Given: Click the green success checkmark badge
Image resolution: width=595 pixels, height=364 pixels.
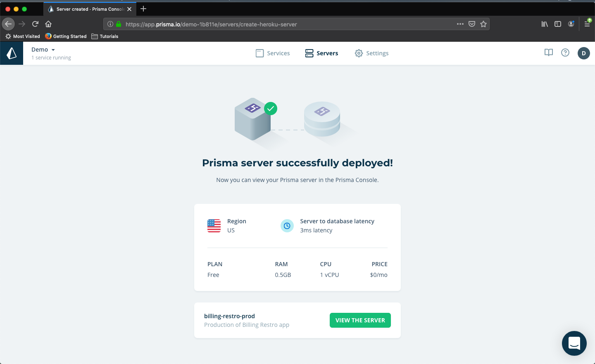Looking at the screenshot, I should [x=271, y=109].
